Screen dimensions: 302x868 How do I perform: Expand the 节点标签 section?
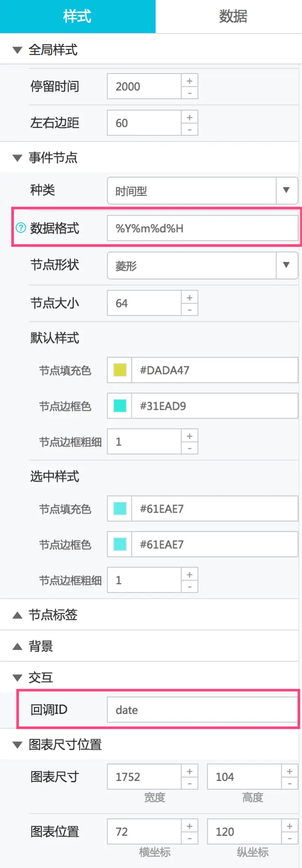[x=17, y=615]
